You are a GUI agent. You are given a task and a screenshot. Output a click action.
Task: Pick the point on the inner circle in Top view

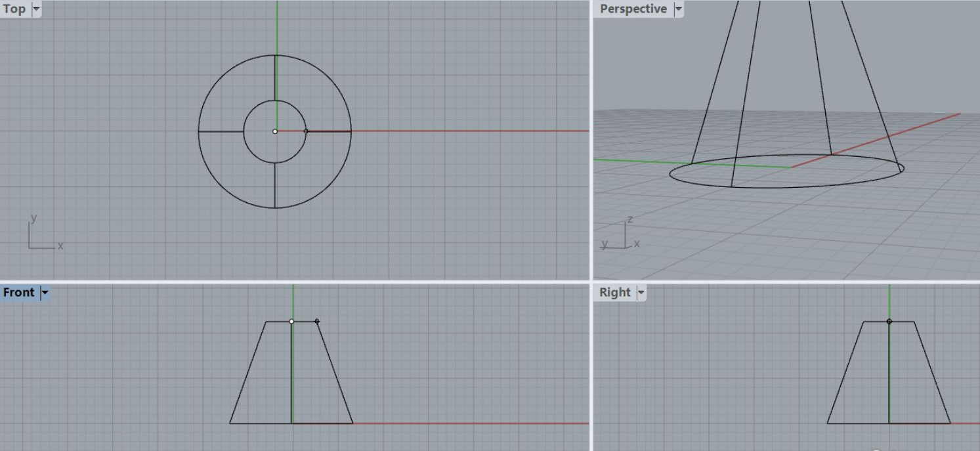coord(306,131)
